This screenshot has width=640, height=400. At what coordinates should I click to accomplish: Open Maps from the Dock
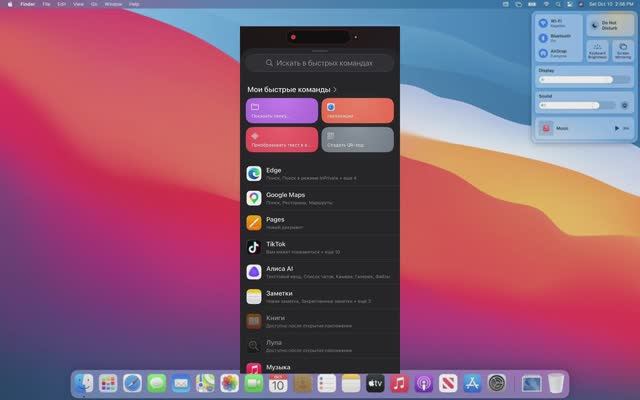pyautogui.click(x=205, y=384)
